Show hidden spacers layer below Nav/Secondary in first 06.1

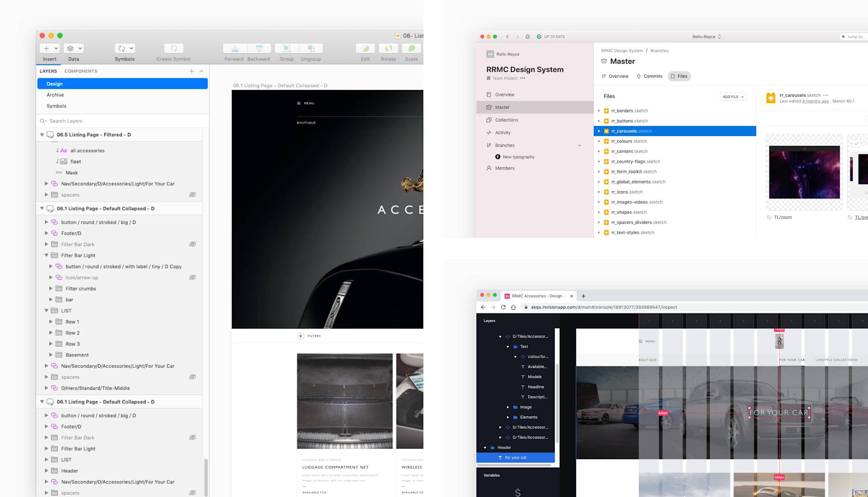pos(193,377)
